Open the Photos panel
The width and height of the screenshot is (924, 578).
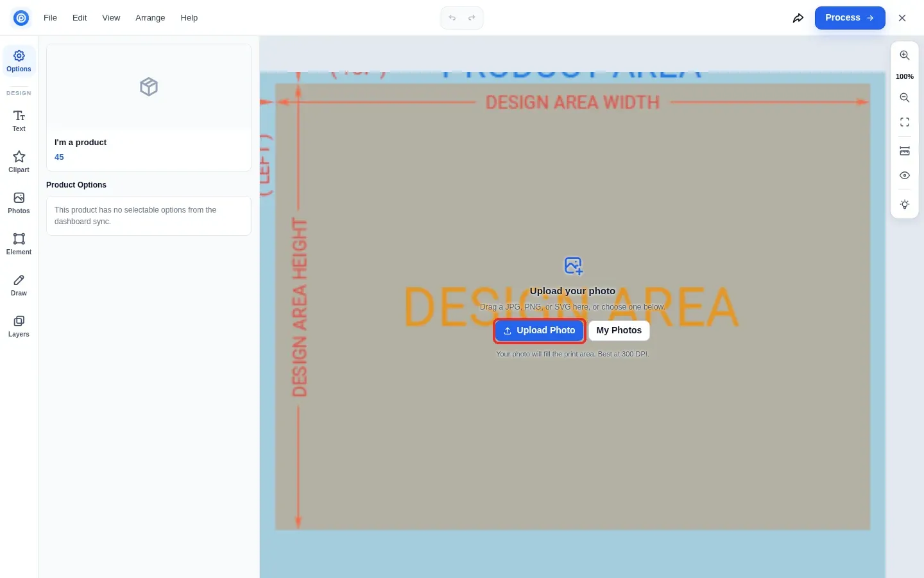(x=19, y=203)
